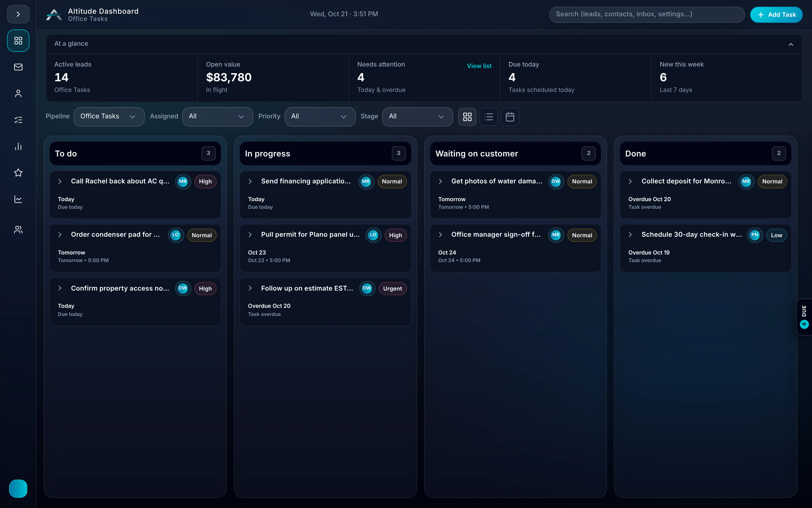
Task: Click the Add Task button
Action: (x=776, y=14)
